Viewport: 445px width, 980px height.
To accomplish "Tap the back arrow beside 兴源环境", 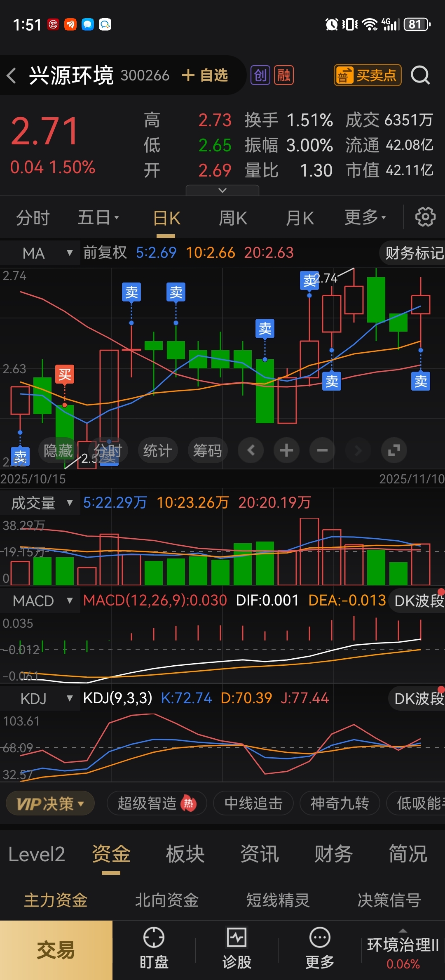I will (12, 75).
